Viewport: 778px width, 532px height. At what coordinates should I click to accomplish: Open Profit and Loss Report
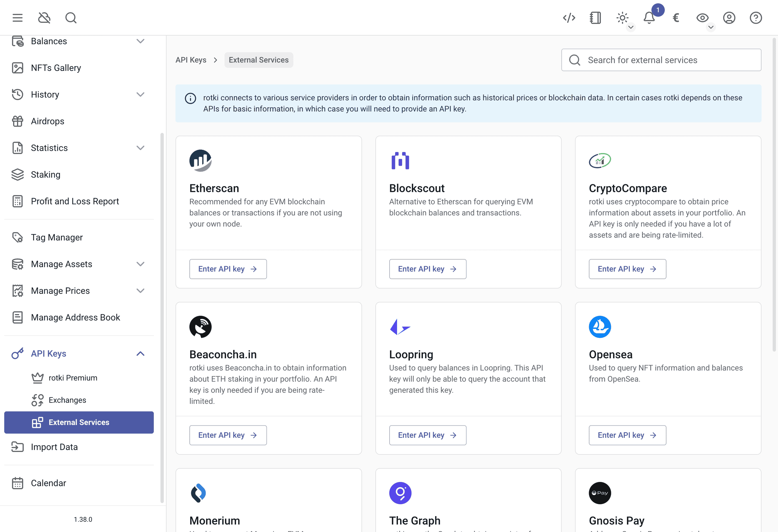[x=79, y=201]
